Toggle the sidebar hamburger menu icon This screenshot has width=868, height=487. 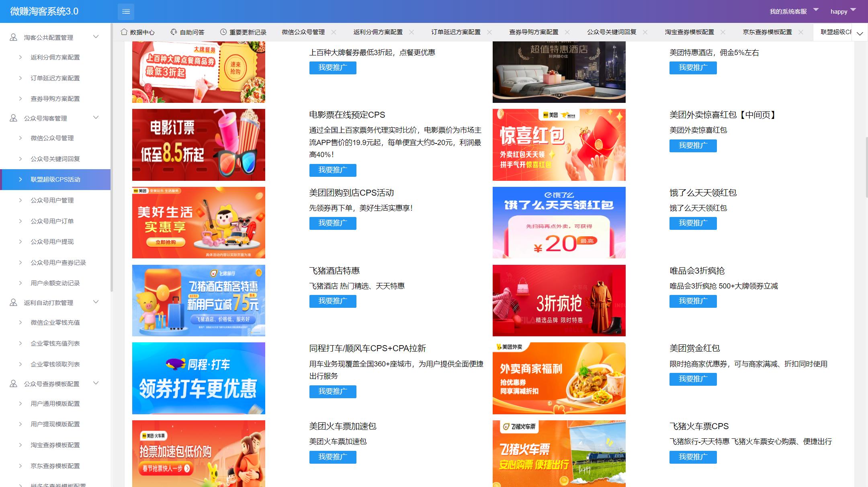tap(126, 11)
